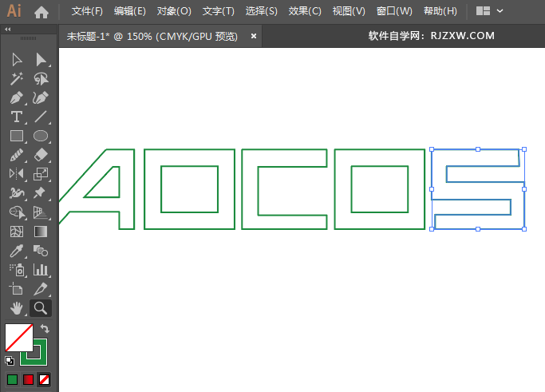Select the Blend tool
The width and height of the screenshot is (545, 392).
(x=41, y=251)
